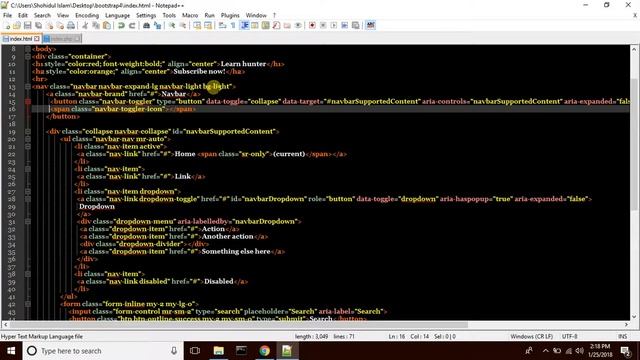The height and width of the screenshot is (360, 640).
Task: Toggle Show All Characters paragraph icon
Action: (233, 25)
